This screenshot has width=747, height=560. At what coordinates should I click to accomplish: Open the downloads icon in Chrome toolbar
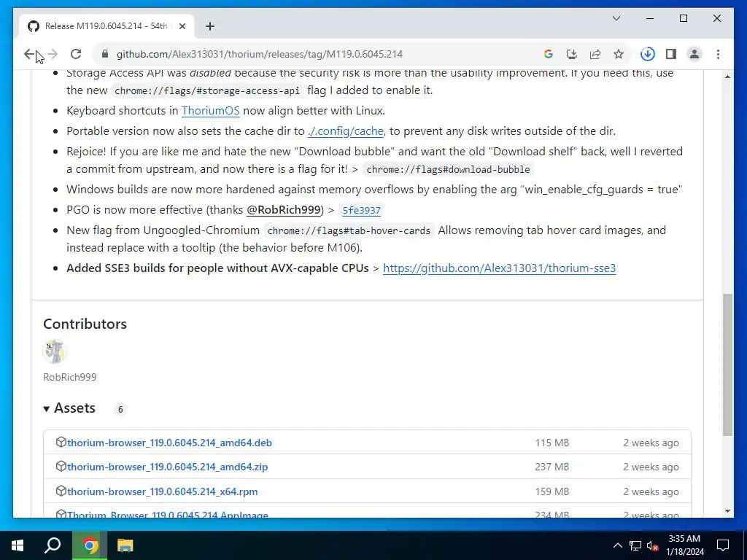tap(648, 54)
